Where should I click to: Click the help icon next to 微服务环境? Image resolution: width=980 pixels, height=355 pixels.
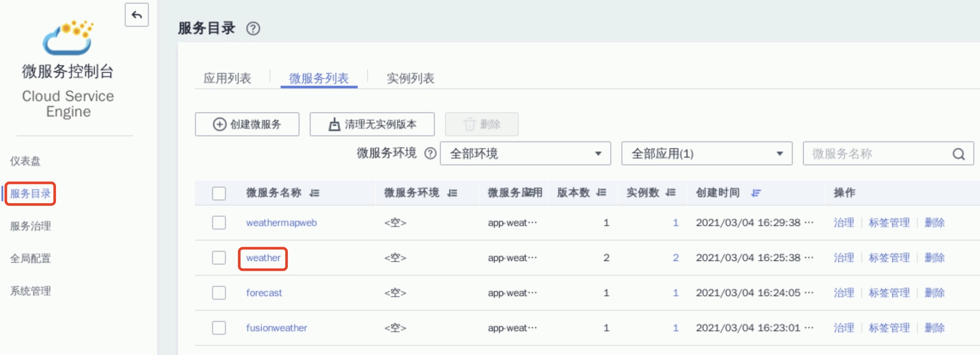point(430,153)
